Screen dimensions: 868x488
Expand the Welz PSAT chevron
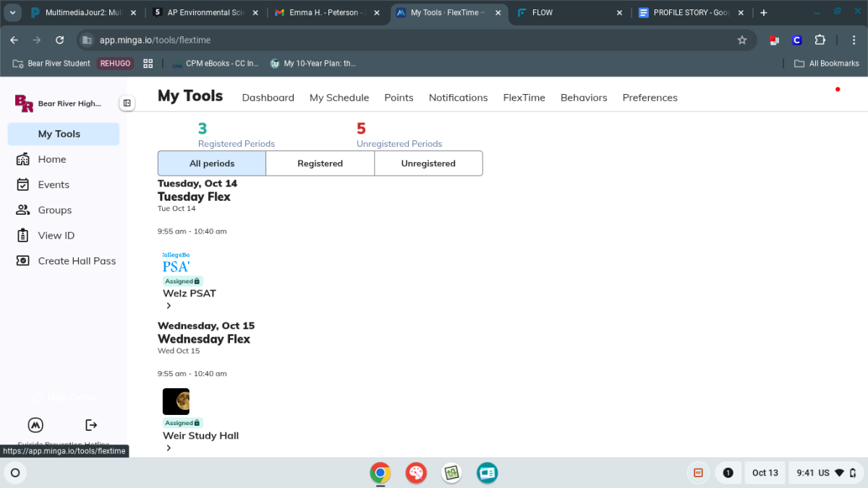point(169,306)
